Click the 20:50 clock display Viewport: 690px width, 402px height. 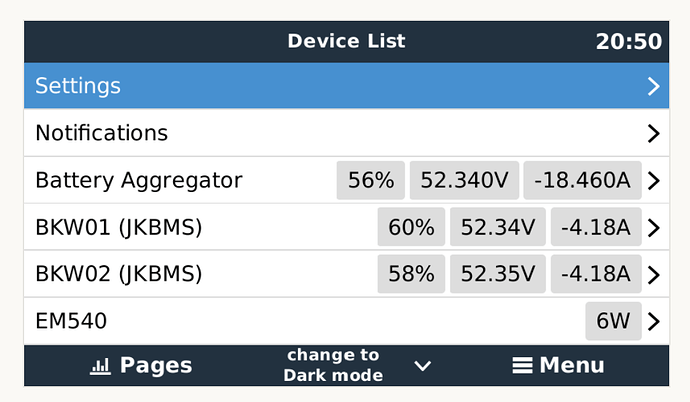[x=628, y=42]
